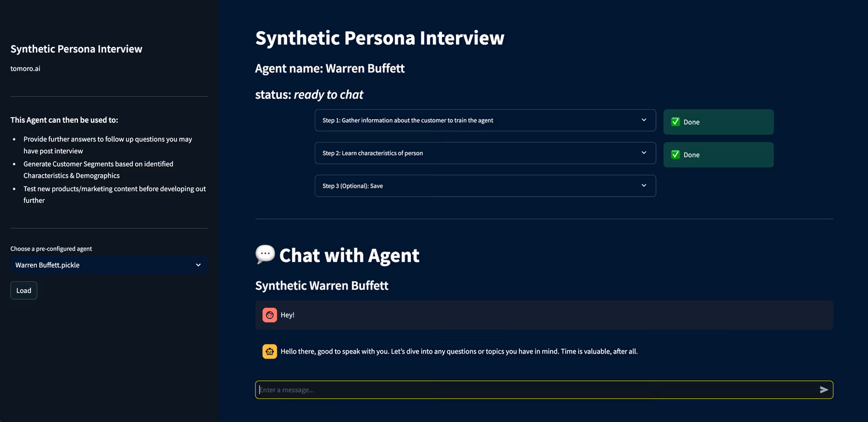
Task: Click the "Agent name: Warren Buffett" heading
Action: pos(330,68)
